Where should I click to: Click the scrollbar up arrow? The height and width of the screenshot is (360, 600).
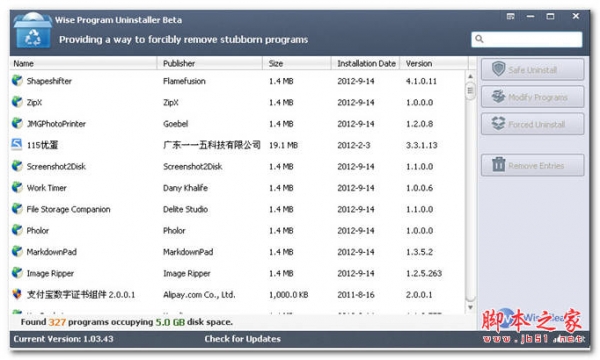[471, 77]
